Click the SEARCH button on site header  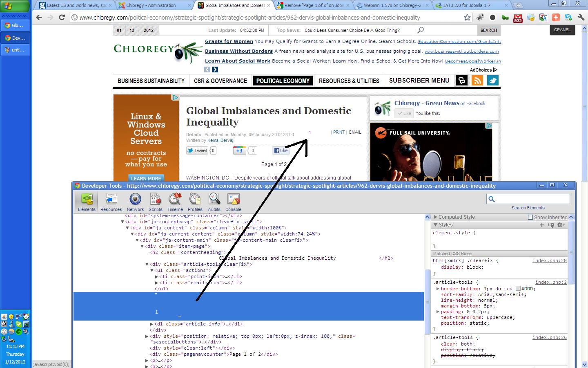point(488,30)
